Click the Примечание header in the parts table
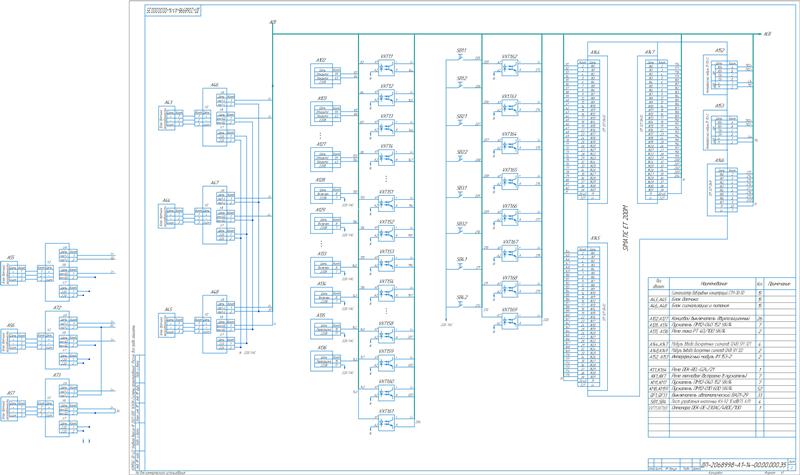The width and height of the screenshot is (800, 475). tap(781, 283)
